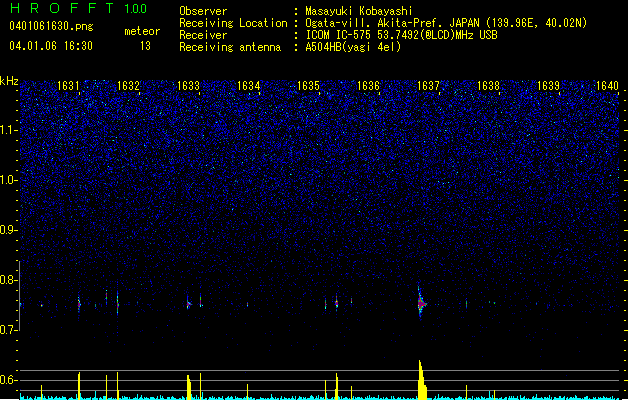Click the 1639 time axis label

coord(548,86)
